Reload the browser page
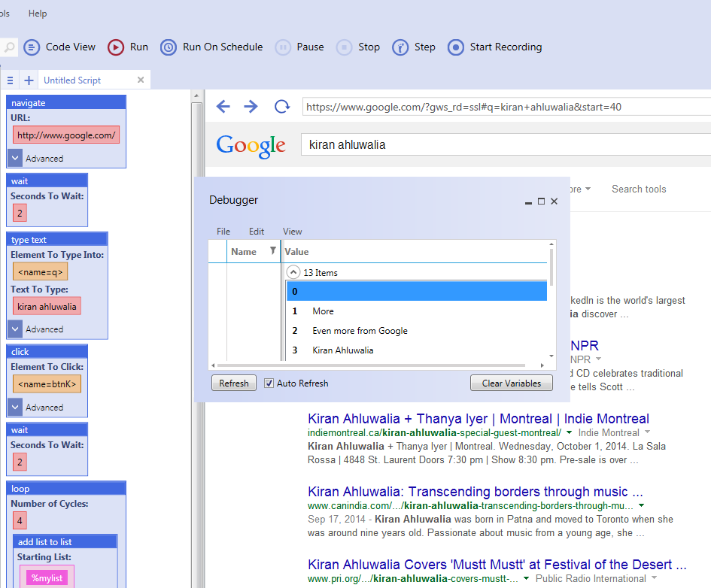 point(282,107)
